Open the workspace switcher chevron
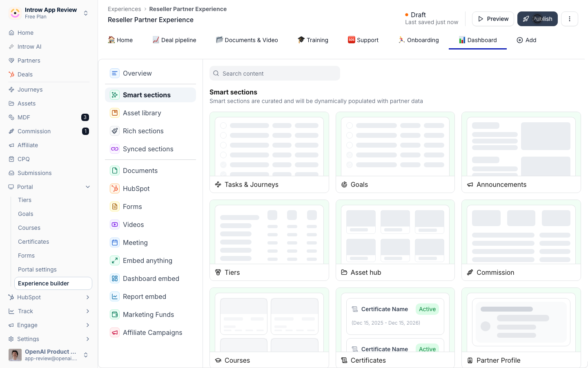Viewport: 588px width, 368px height. tap(86, 13)
